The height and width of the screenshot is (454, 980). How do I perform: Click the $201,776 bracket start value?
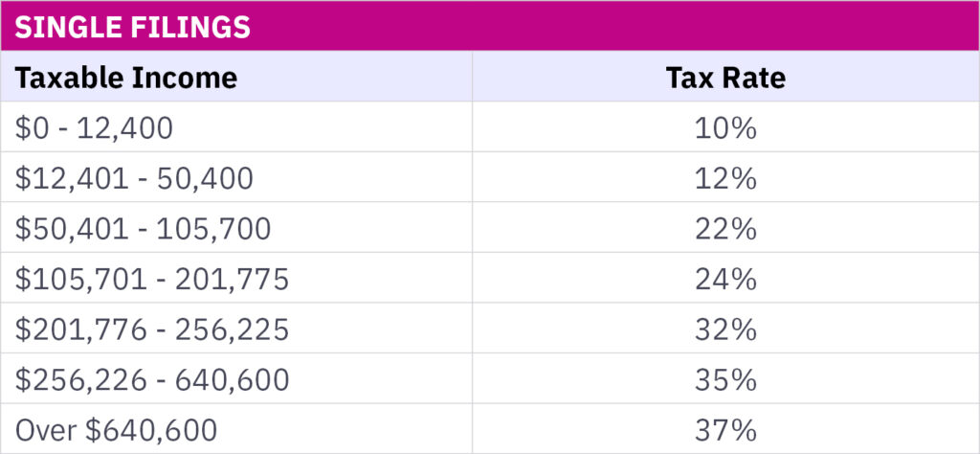70,330
